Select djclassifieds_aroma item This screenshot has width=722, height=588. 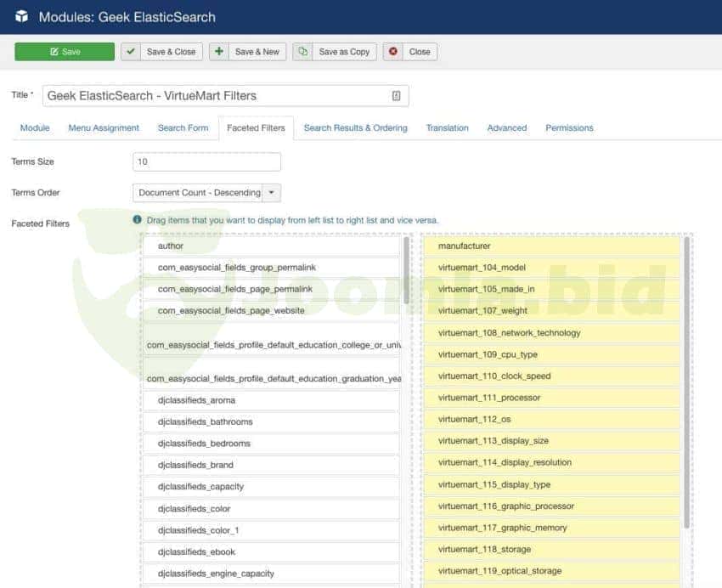coord(271,400)
